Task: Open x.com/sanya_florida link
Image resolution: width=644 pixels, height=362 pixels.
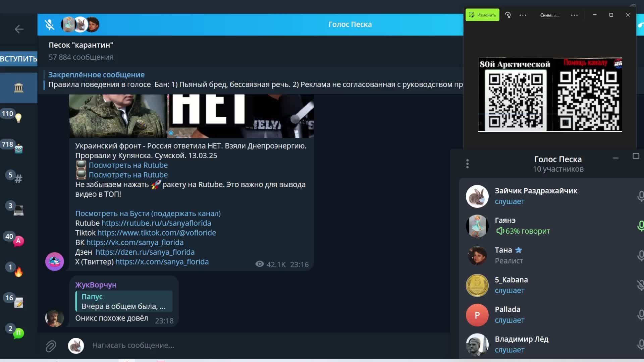Action: point(162,262)
